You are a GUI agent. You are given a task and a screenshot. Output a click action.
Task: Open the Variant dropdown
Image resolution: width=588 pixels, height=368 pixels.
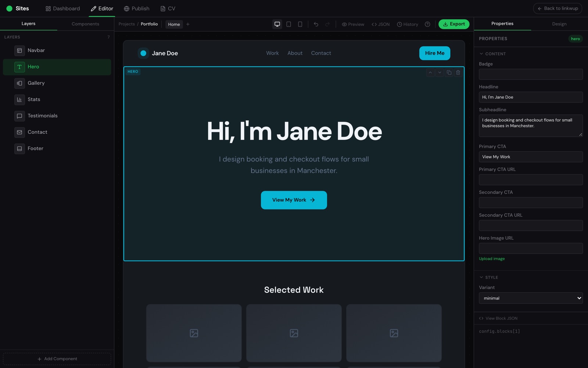pyautogui.click(x=531, y=298)
